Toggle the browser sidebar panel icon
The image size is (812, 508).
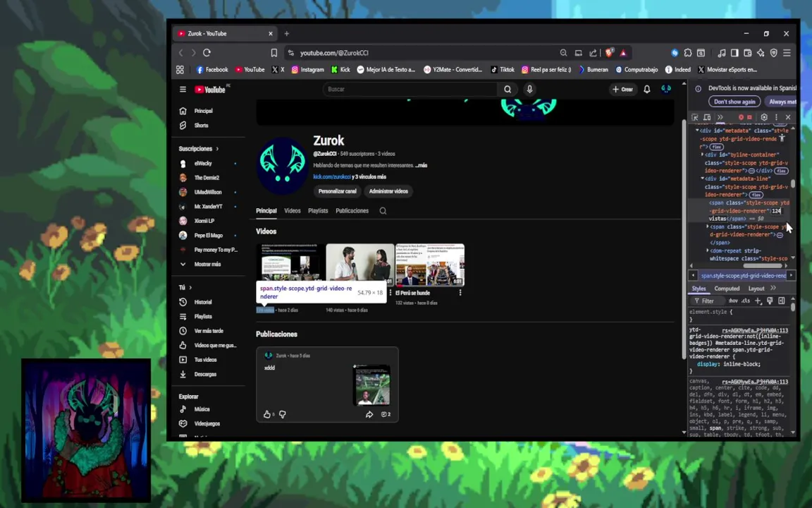734,53
